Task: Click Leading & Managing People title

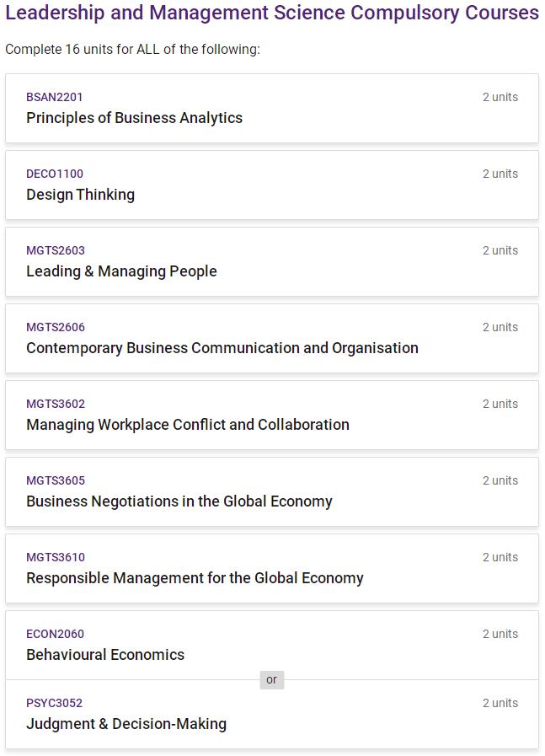Action: 121,271
